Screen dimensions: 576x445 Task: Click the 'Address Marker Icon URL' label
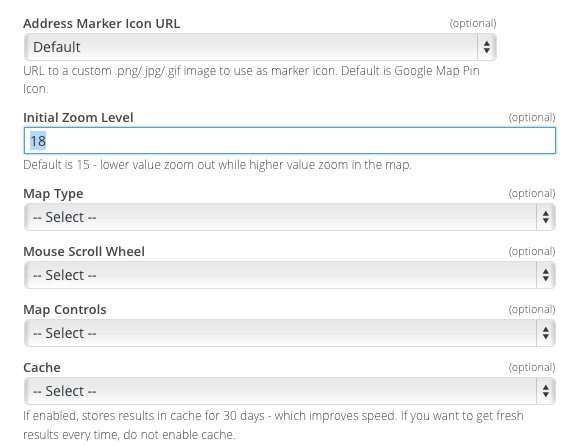(101, 24)
